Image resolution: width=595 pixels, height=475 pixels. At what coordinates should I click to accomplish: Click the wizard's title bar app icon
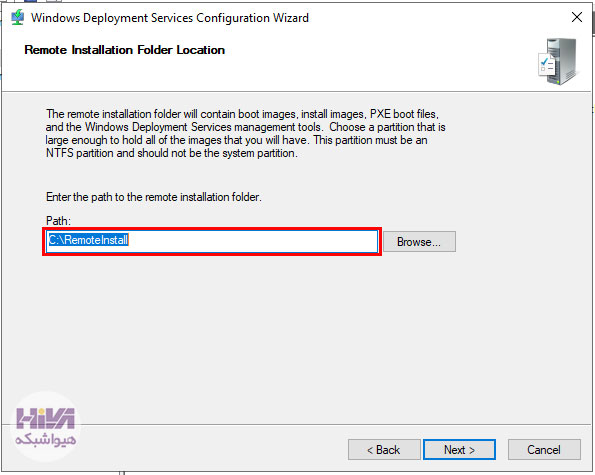[x=17, y=18]
